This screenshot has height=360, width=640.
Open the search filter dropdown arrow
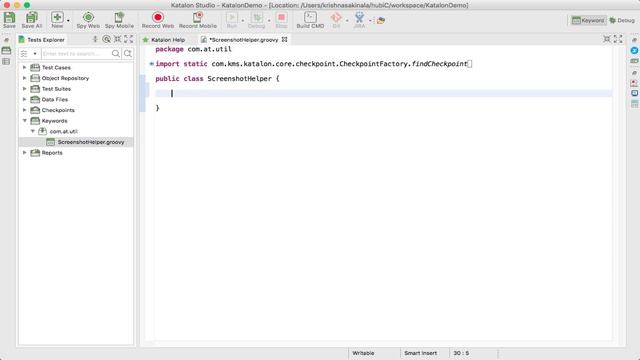point(35,54)
